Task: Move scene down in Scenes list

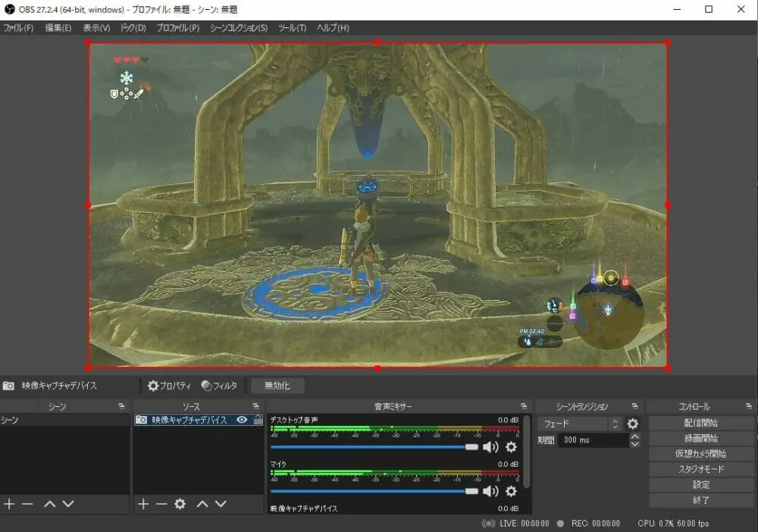Action: [68, 504]
